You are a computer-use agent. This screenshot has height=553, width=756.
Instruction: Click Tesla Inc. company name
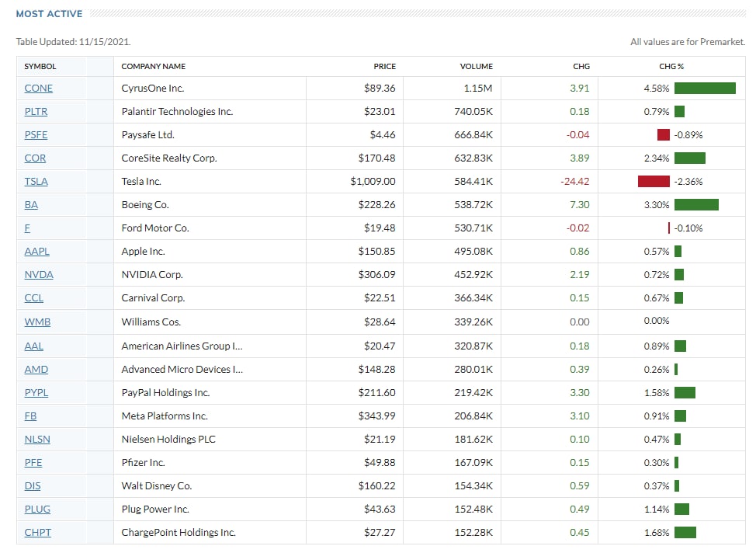coord(141,182)
